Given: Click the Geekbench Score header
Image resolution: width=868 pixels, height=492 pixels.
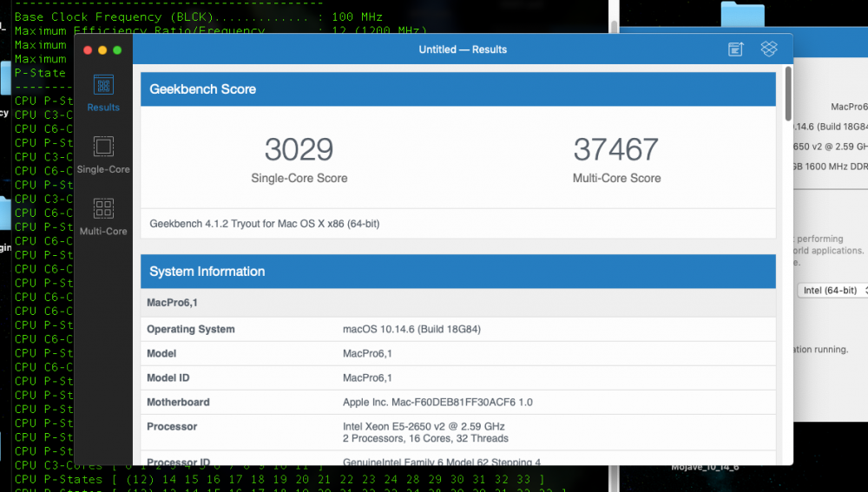Looking at the screenshot, I should point(457,89).
